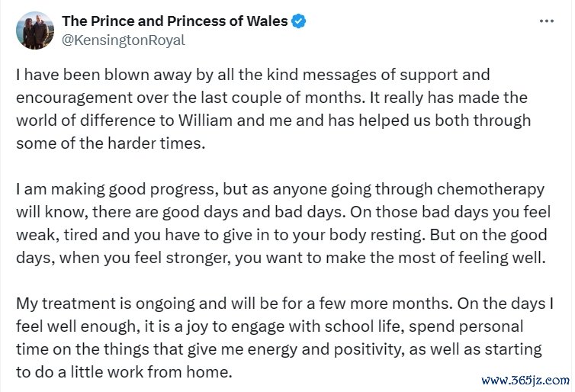
Task: Click the paragraph starting 'My treatment is ongoing'
Action: pyautogui.click(x=275, y=338)
